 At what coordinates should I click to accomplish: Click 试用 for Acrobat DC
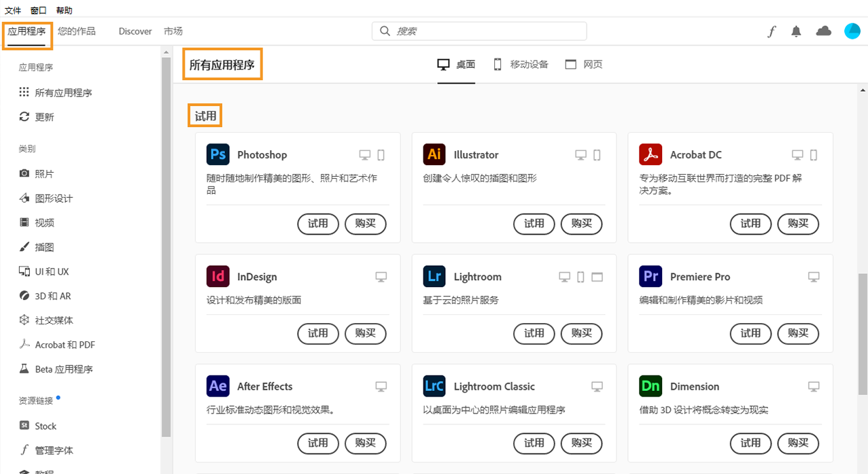pyautogui.click(x=750, y=224)
